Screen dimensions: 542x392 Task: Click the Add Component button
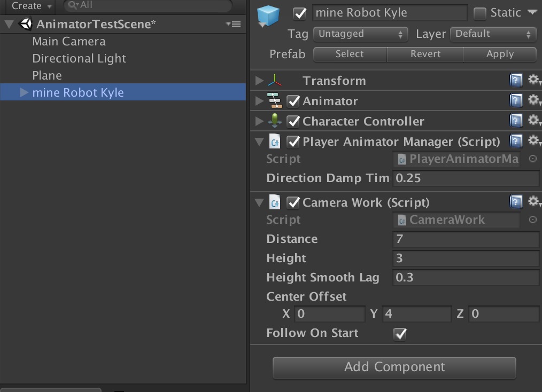(x=394, y=367)
